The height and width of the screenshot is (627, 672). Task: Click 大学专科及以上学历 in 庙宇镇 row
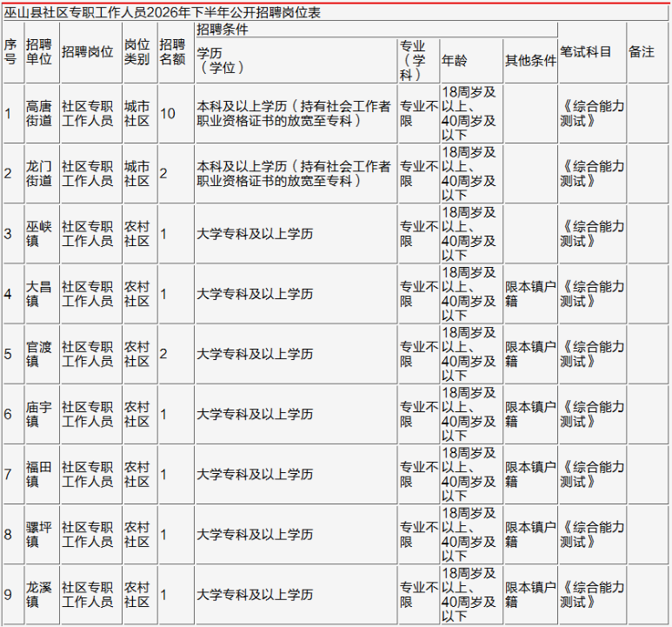tap(255, 414)
